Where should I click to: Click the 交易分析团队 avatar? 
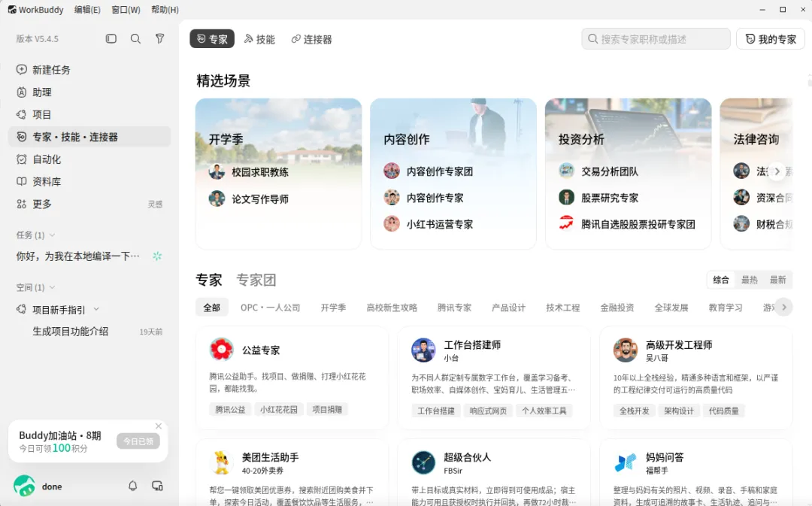pos(567,171)
